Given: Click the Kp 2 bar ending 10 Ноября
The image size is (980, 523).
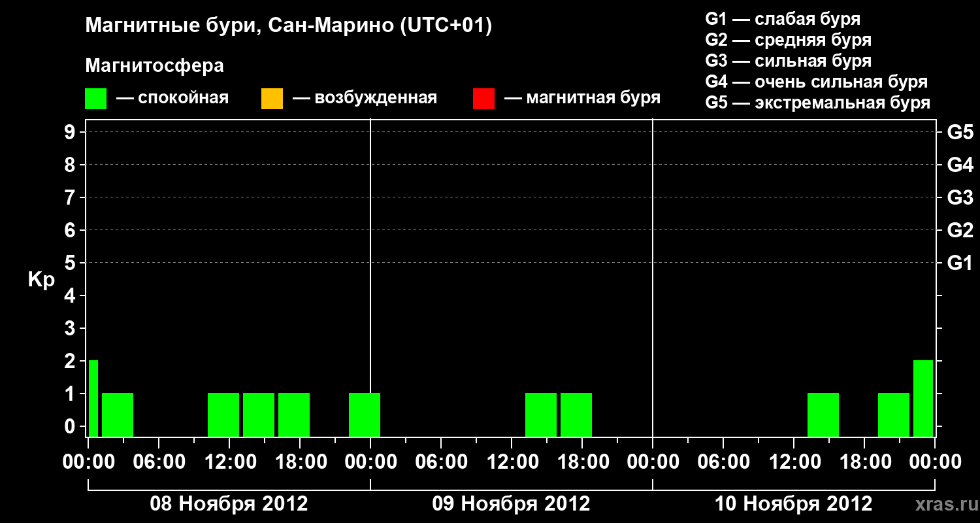Looking at the screenshot, I should [x=923, y=398].
